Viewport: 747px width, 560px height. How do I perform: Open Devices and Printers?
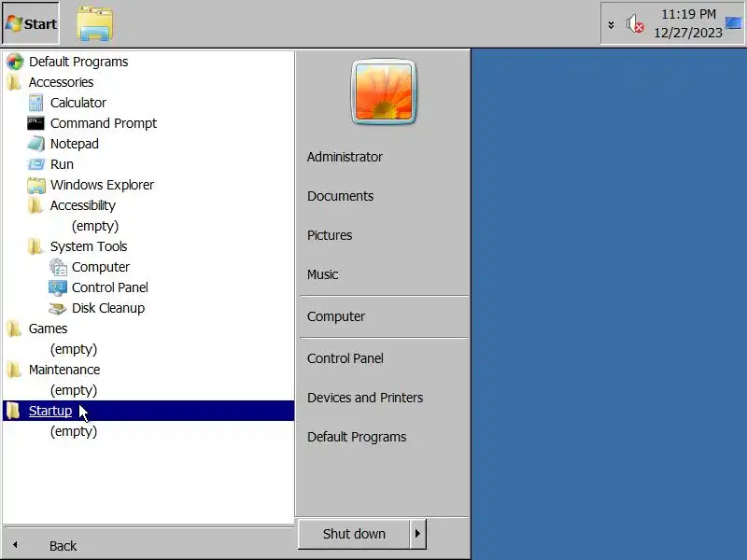[365, 398]
